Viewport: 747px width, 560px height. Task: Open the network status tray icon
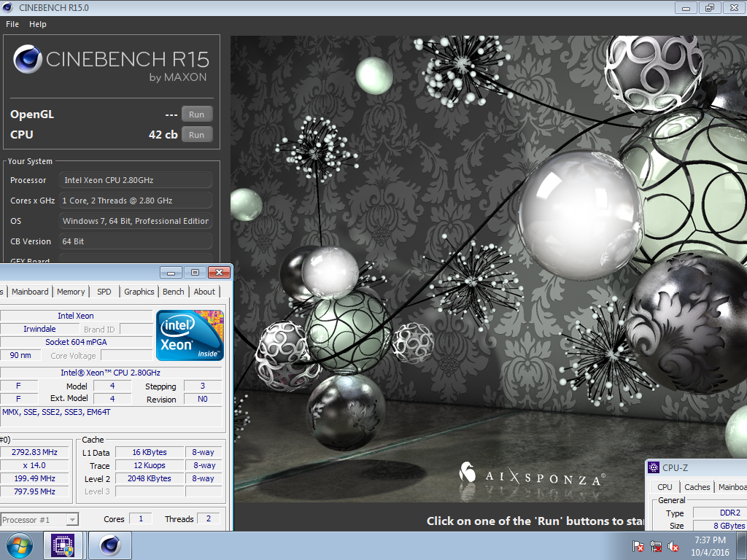[x=656, y=546]
